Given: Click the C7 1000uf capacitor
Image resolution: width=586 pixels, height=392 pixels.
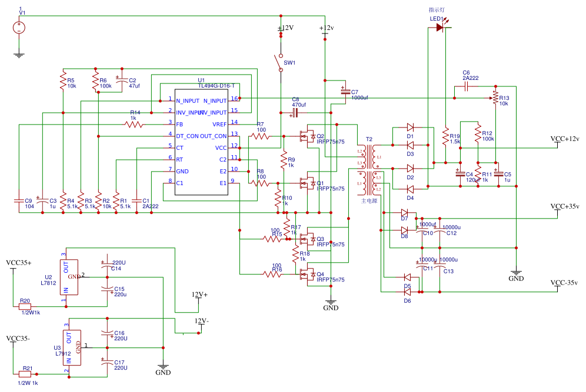Looking at the screenshot, I should click(344, 92).
